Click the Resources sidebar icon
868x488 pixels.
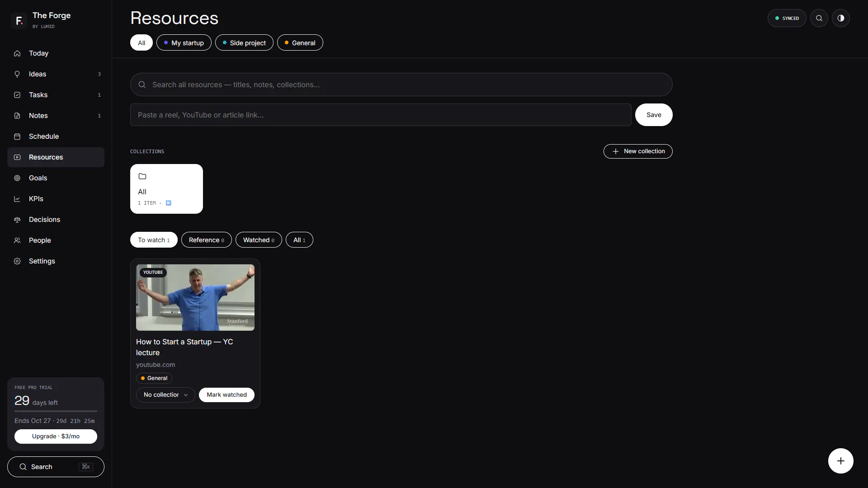coord(17,157)
